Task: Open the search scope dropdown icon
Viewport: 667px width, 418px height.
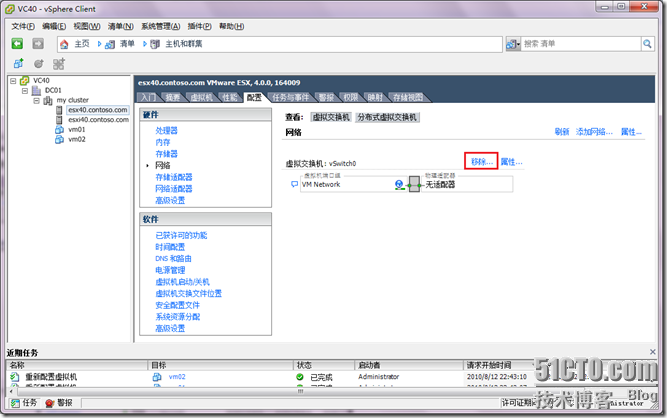Action: coord(513,44)
